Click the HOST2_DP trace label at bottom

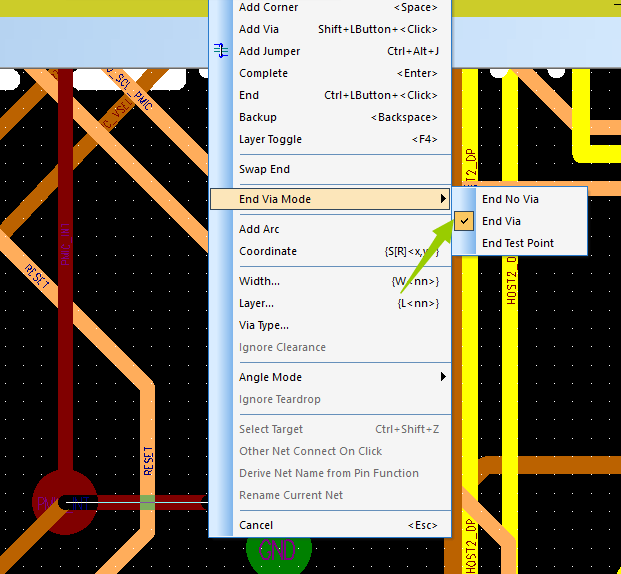[471, 546]
